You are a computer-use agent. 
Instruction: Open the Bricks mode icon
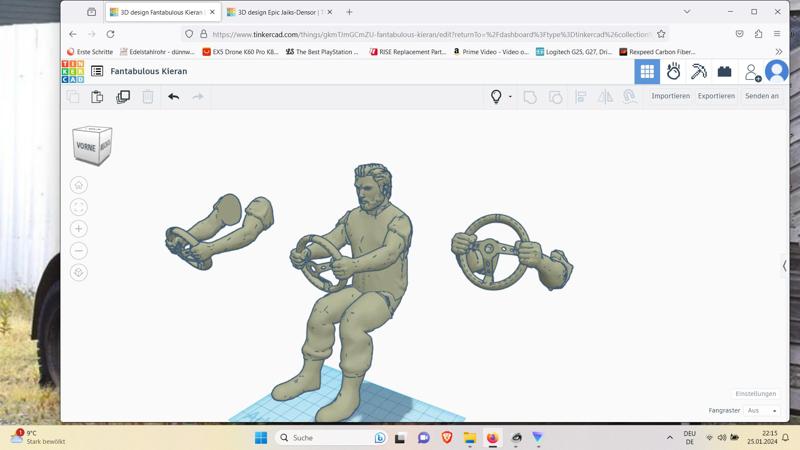724,71
